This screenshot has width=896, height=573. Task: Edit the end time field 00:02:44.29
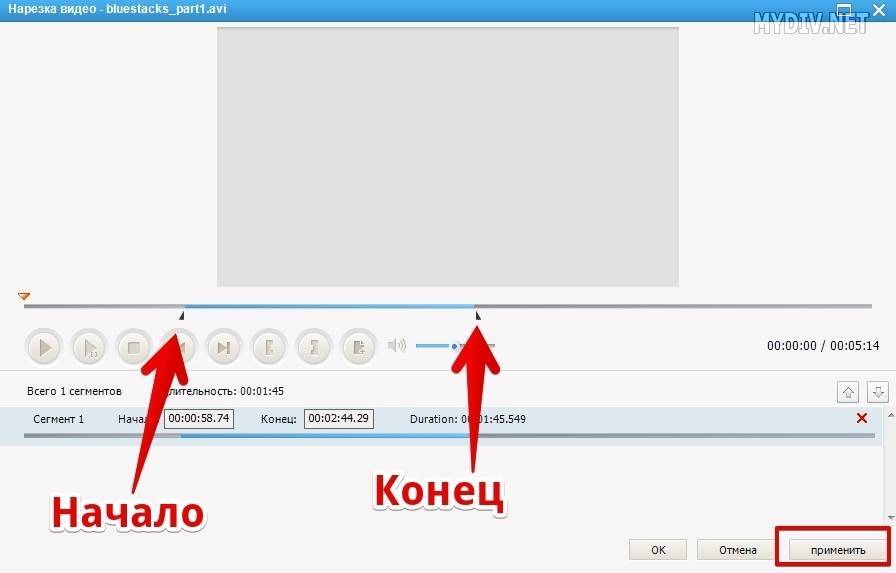click(x=339, y=418)
